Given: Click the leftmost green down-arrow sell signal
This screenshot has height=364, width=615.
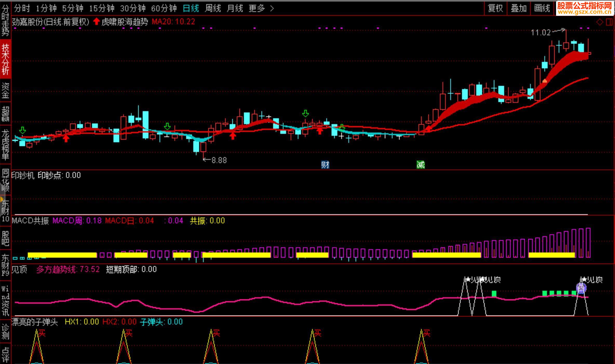Looking at the screenshot, I should tap(23, 130).
